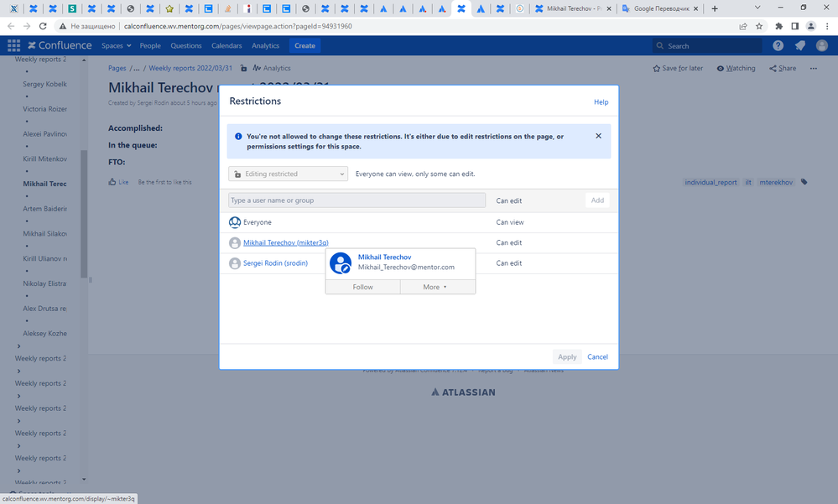The width and height of the screenshot is (838, 504).
Task: Open the browser extensions puzzle icon
Action: (778, 26)
